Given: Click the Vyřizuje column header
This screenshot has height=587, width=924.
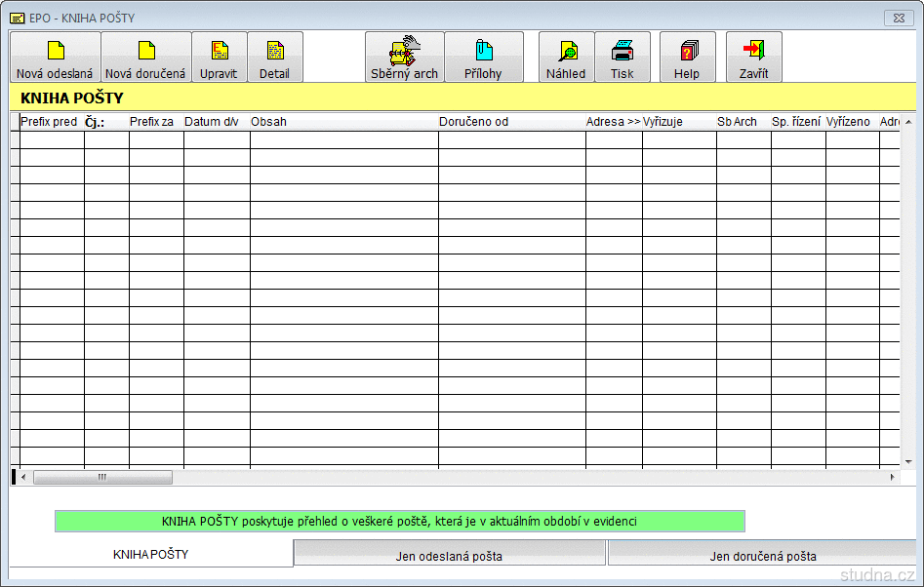Looking at the screenshot, I should click(x=679, y=122).
